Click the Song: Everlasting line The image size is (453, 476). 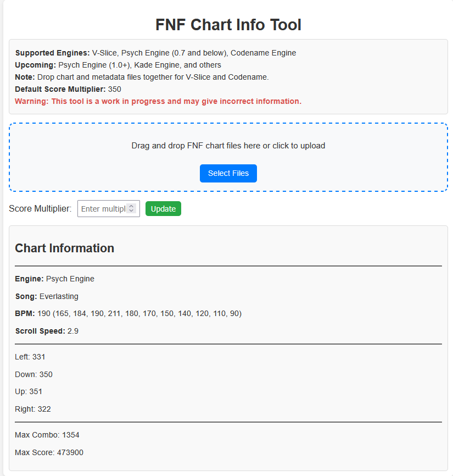pos(47,296)
